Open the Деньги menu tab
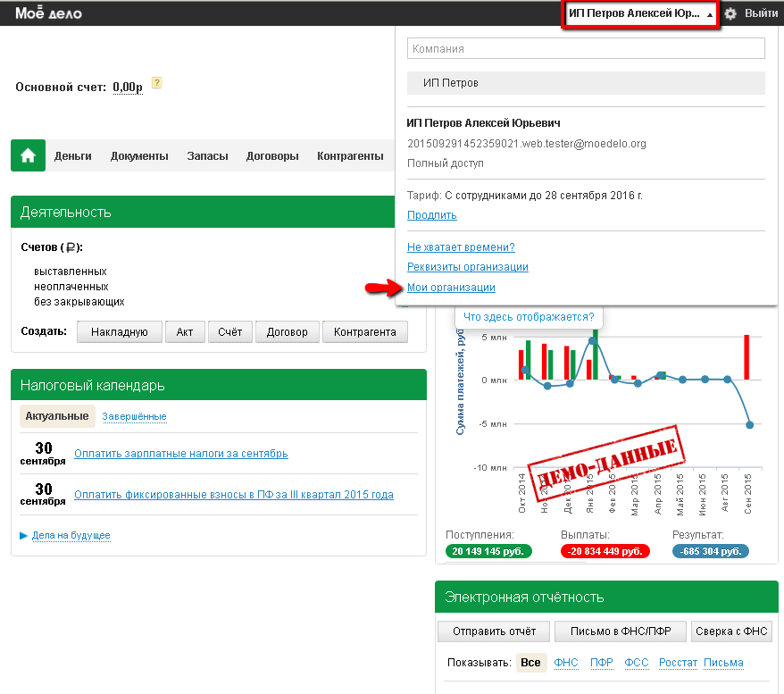The image size is (784, 694). coord(73,156)
